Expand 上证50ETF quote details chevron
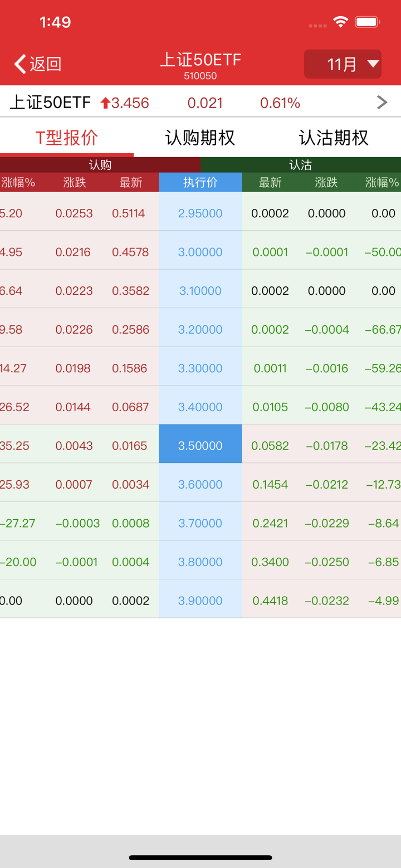This screenshot has width=401, height=868. coord(382,102)
